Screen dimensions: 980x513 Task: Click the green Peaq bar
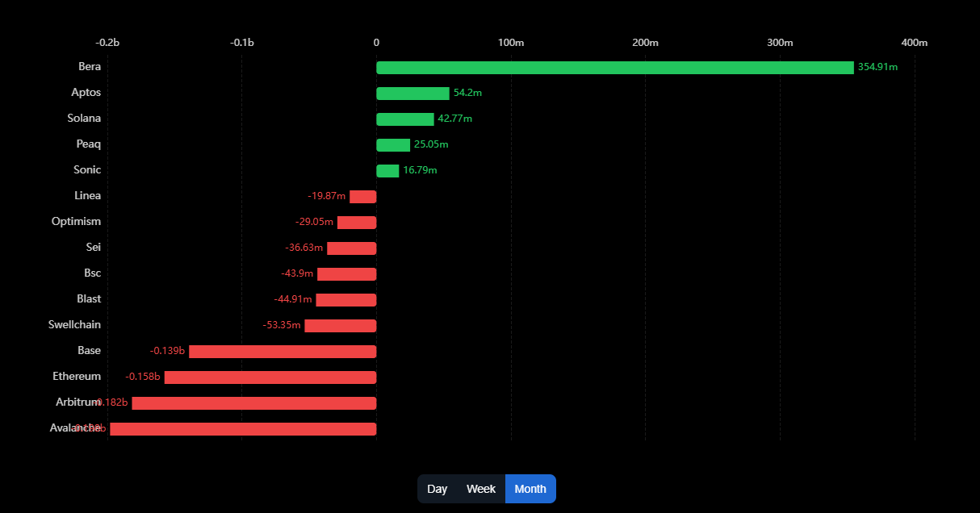point(393,145)
